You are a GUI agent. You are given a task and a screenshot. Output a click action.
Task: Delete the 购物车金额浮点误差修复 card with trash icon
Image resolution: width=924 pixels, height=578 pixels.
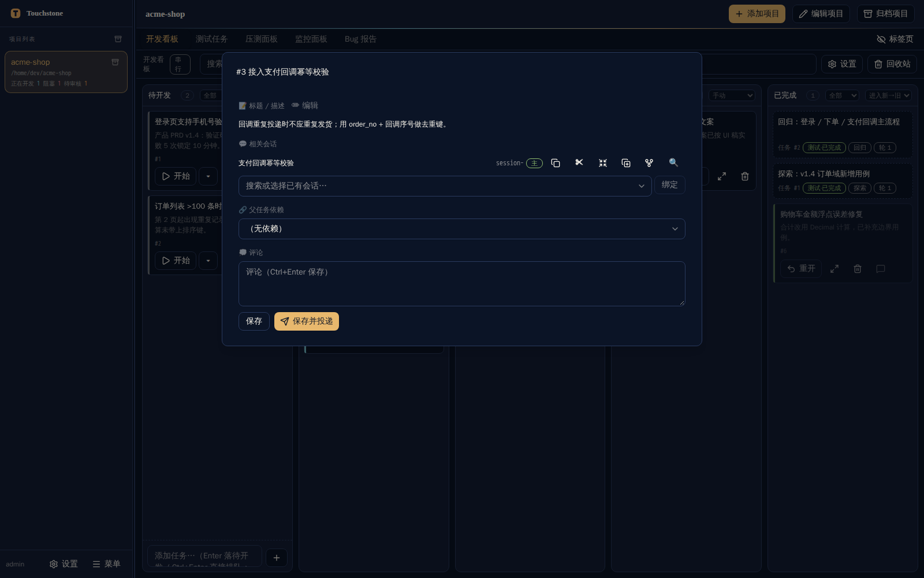pyautogui.click(x=858, y=269)
